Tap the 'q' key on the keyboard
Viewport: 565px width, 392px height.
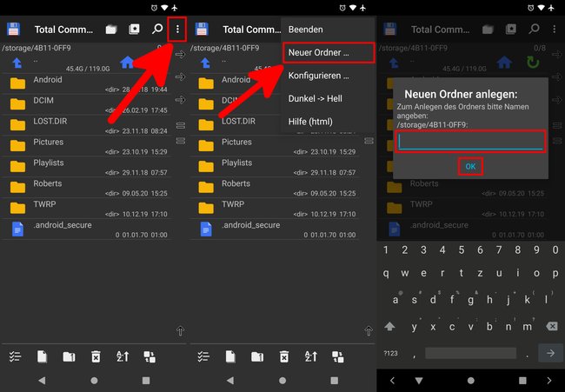point(386,274)
